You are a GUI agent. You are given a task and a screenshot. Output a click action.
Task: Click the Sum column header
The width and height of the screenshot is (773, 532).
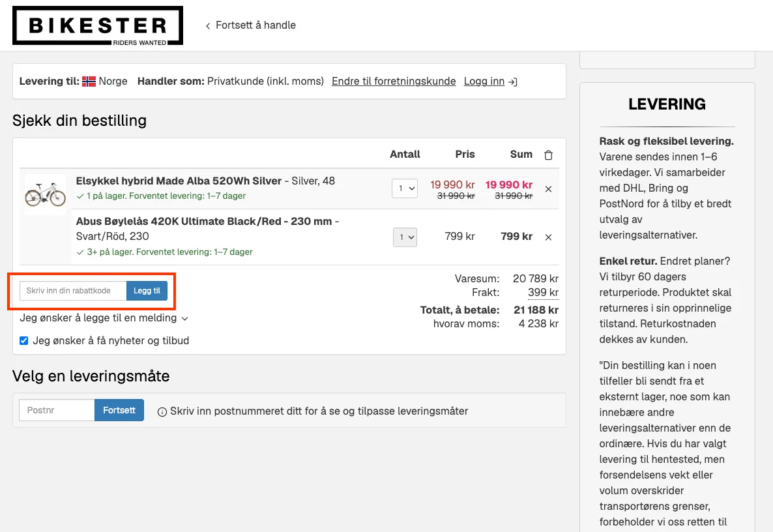click(521, 155)
